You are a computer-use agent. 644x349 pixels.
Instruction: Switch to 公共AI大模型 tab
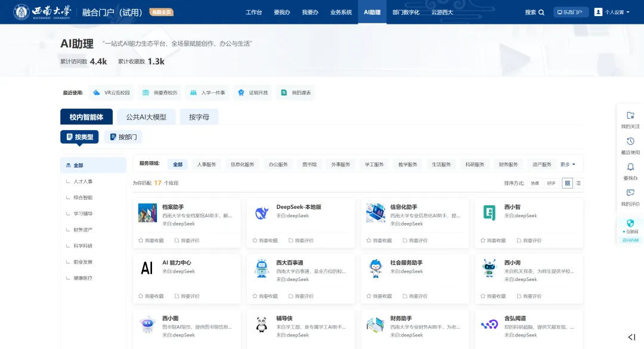146,117
